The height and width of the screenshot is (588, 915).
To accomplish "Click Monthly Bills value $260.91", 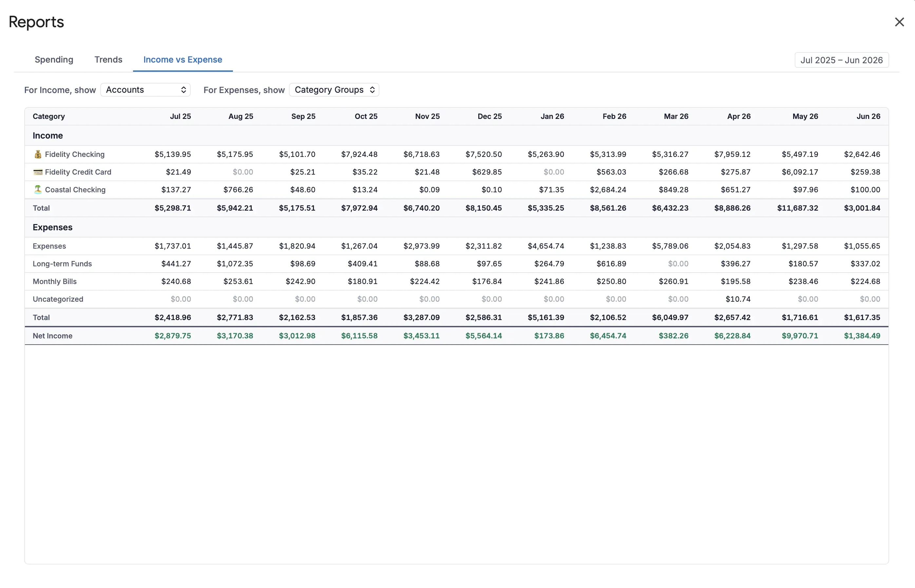I will click(674, 281).
